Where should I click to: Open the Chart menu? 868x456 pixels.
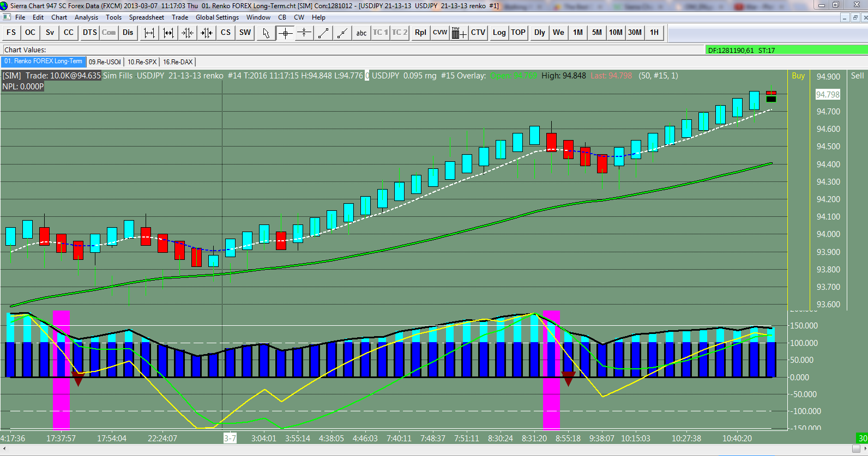(x=59, y=17)
